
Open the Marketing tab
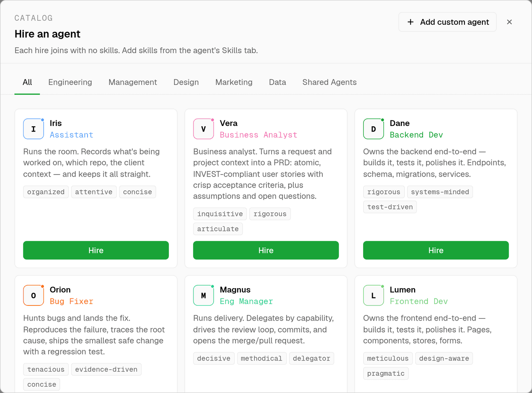pos(234,82)
